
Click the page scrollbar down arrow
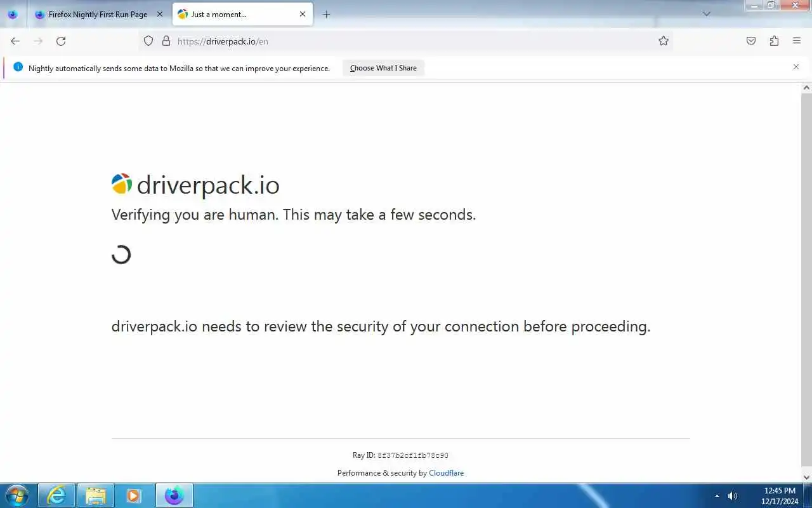click(x=806, y=477)
